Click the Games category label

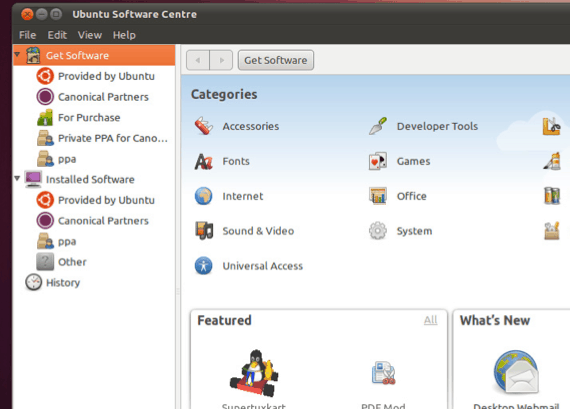(x=413, y=161)
